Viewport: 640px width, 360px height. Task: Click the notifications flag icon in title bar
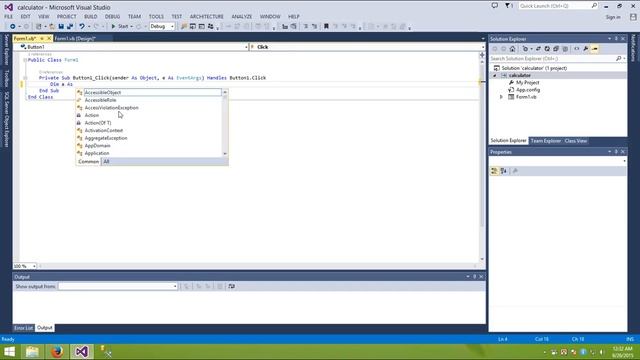pyautogui.click(x=508, y=6)
